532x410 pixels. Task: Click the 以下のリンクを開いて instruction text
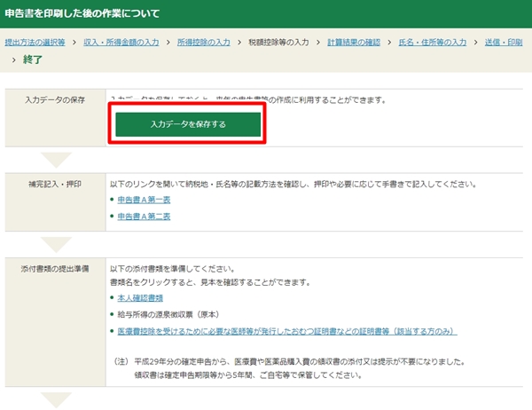293,184
